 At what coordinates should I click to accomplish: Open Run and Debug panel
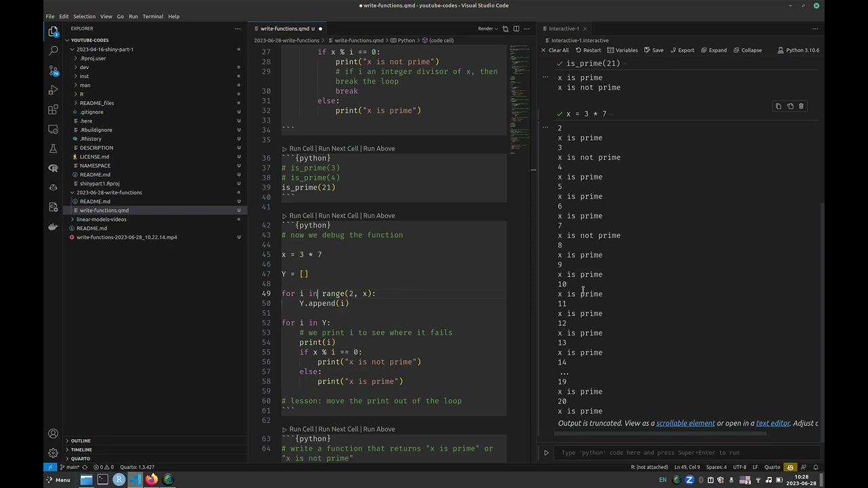[54, 90]
